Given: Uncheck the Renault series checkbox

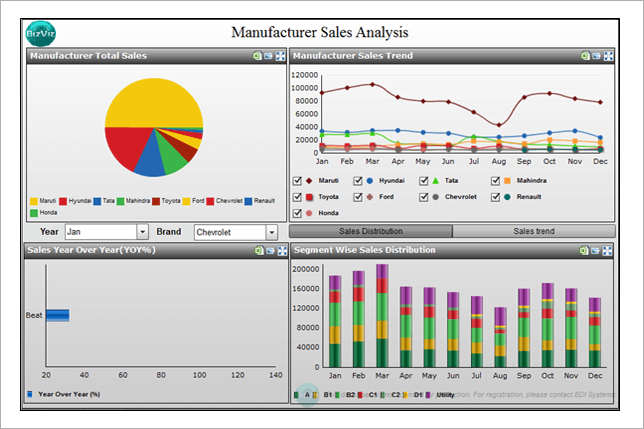Looking at the screenshot, I should pos(495,197).
